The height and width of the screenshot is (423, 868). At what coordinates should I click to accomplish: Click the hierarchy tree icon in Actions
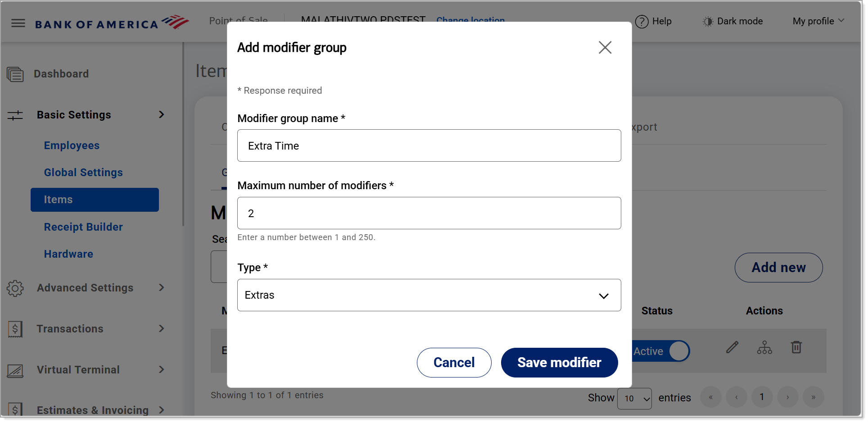coord(764,347)
